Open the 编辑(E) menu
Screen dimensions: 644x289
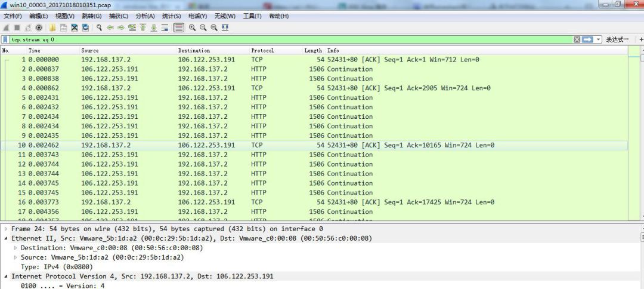39,16
